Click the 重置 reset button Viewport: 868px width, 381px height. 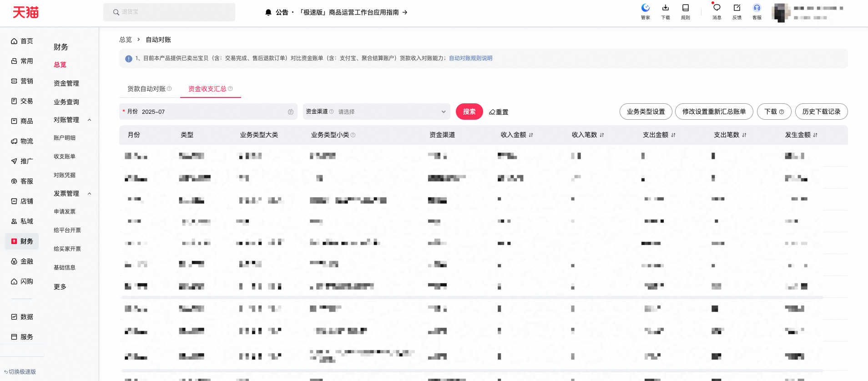coord(499,112)
